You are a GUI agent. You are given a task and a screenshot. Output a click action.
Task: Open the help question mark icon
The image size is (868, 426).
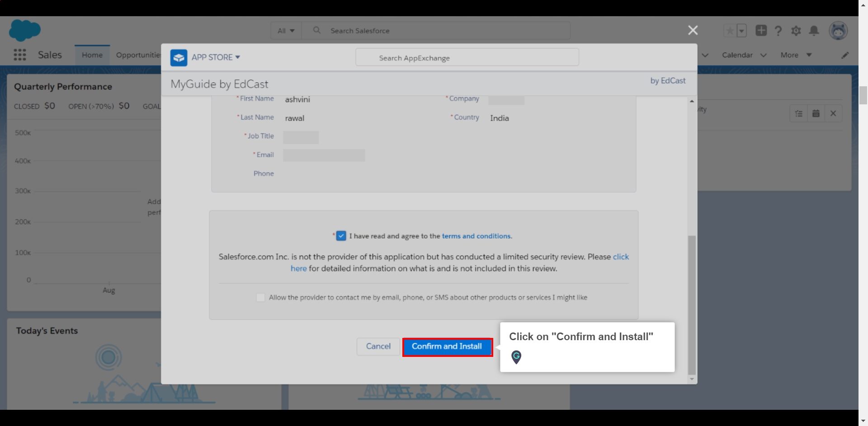pyautogui.click(x=778, y=31)
